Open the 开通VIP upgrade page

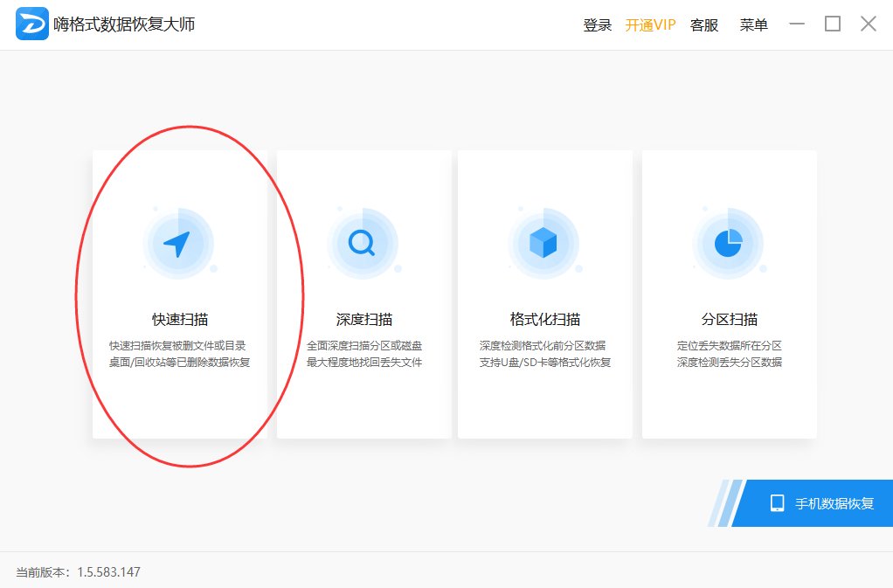coord(651,24)
